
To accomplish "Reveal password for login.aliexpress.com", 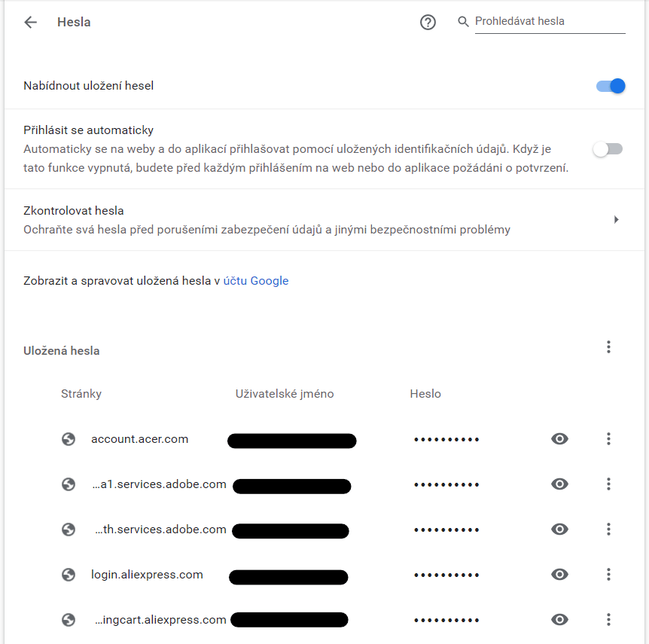I will point(559,575).
